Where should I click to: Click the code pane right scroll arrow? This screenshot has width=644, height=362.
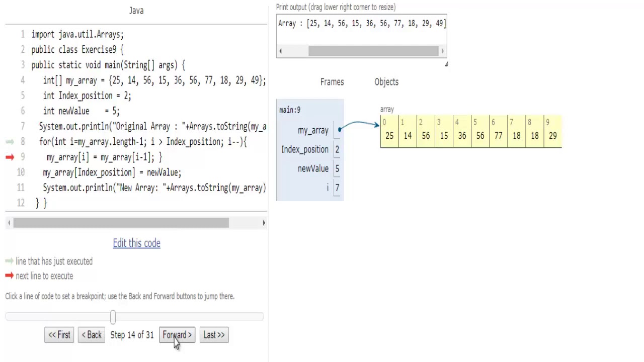click(x=264, y=223)
